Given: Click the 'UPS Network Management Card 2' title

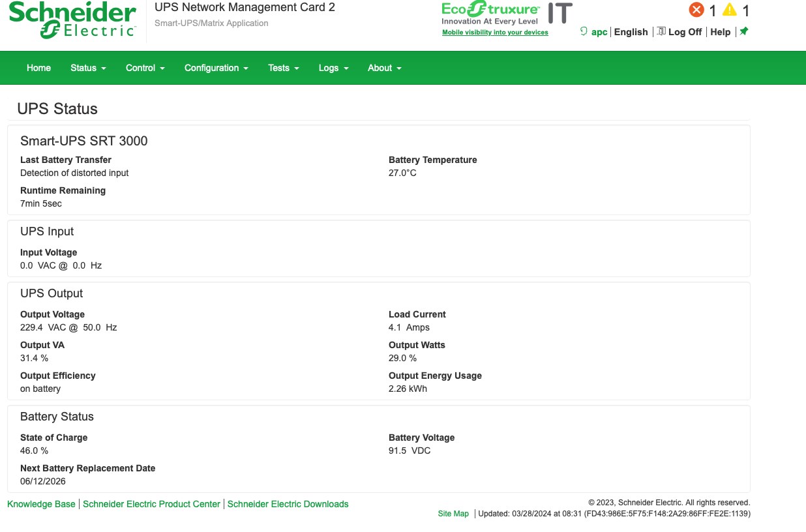Looking at the screenshot, I should (x=245, y=8).
